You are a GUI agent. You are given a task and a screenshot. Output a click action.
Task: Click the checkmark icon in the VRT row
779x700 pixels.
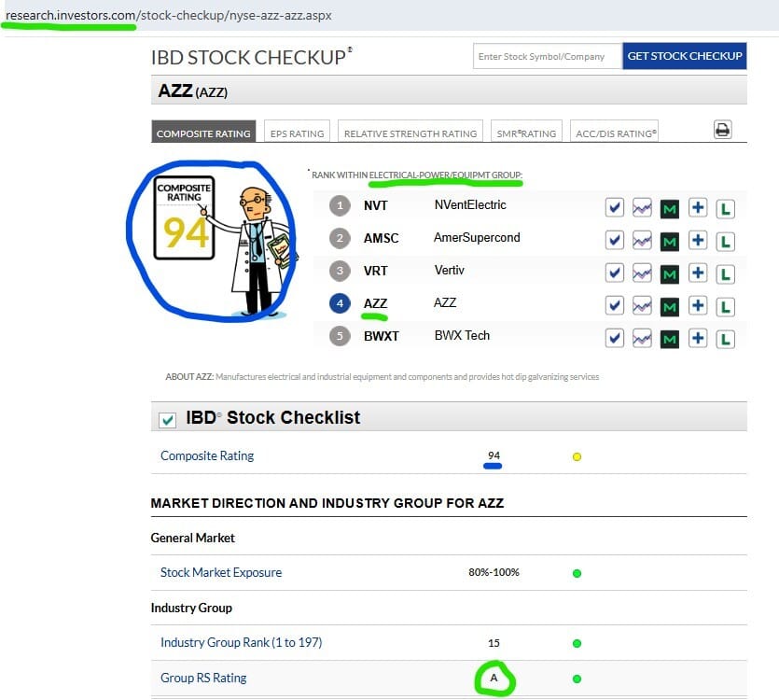click(615, 273)
